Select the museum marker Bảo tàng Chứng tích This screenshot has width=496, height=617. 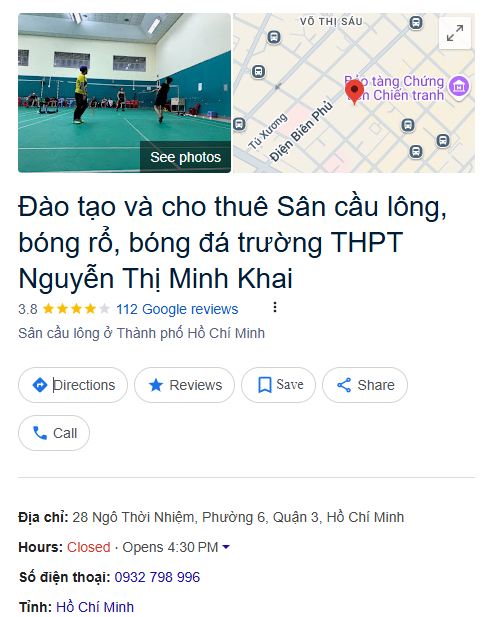pos(459,86)
